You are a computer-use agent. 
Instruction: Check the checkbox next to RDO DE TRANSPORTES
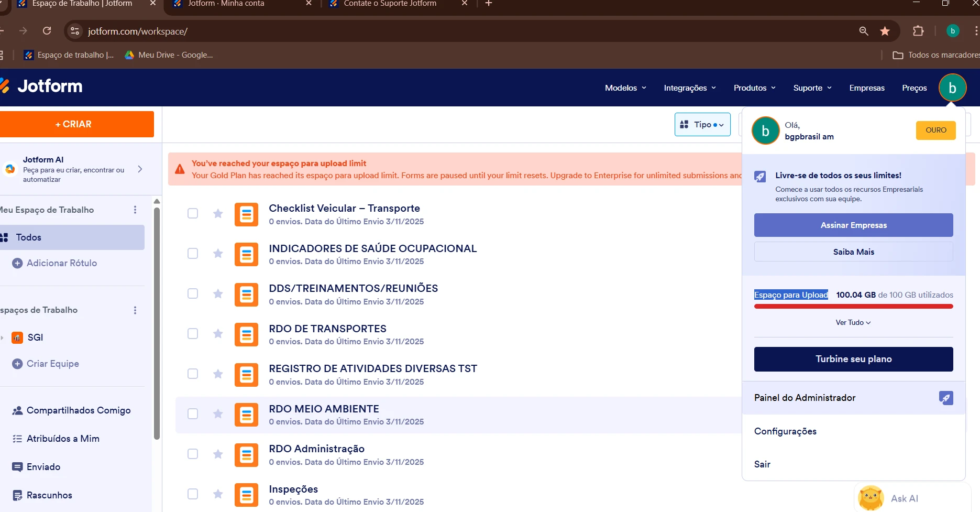pos(192,333)
